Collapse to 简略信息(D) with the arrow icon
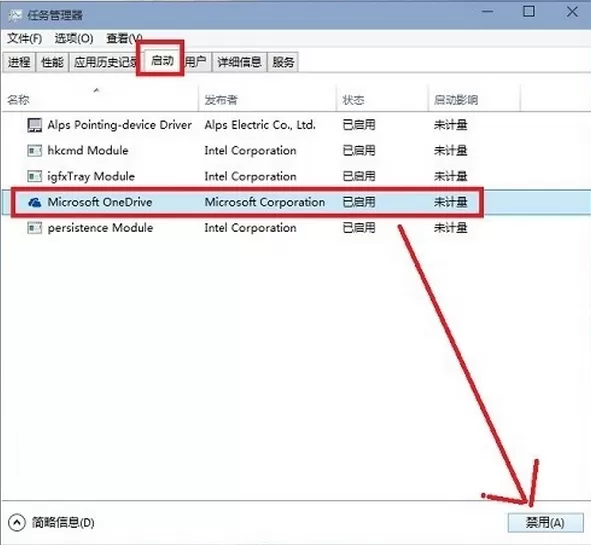Screen dimensions: 591x545 [x=17, y=523]
